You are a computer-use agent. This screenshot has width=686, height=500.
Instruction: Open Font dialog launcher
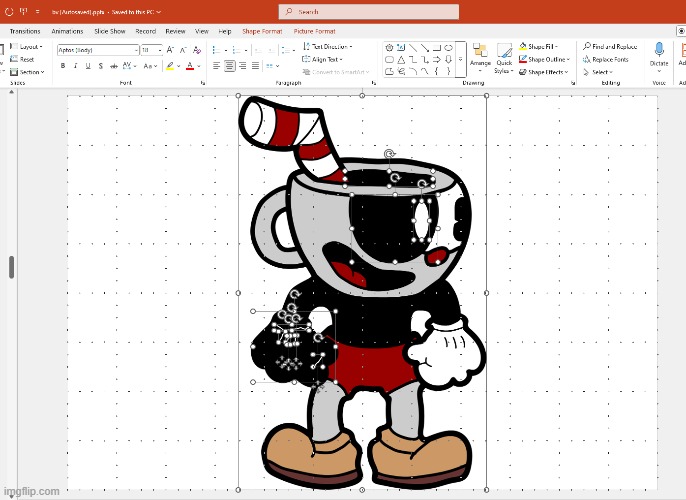(x=203, y=83)
